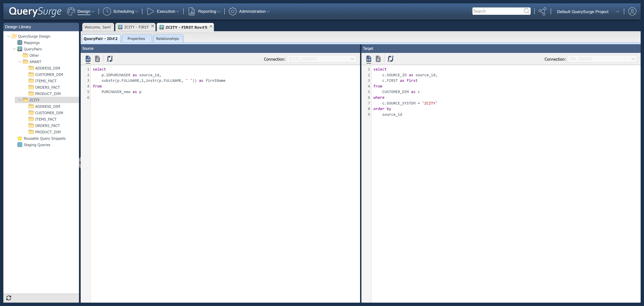The height and width of the screenshot is (306, 644).
Task: Click the 'ZCITY' string in Target query
Action: pos(430,103)
